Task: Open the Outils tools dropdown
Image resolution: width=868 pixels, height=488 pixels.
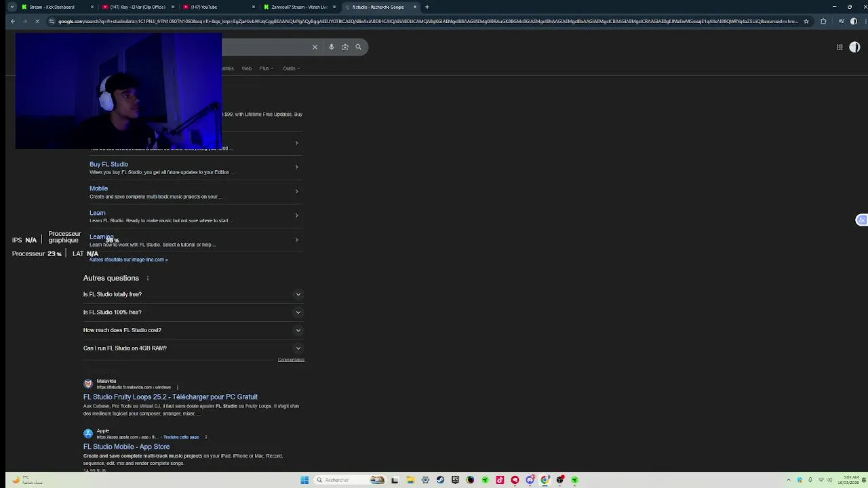Action: [291, 68]
